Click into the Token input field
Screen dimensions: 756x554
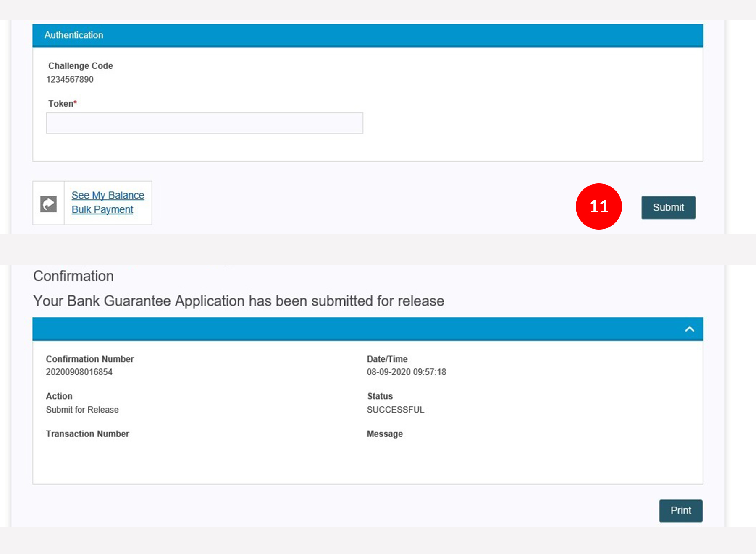[205, 123]
